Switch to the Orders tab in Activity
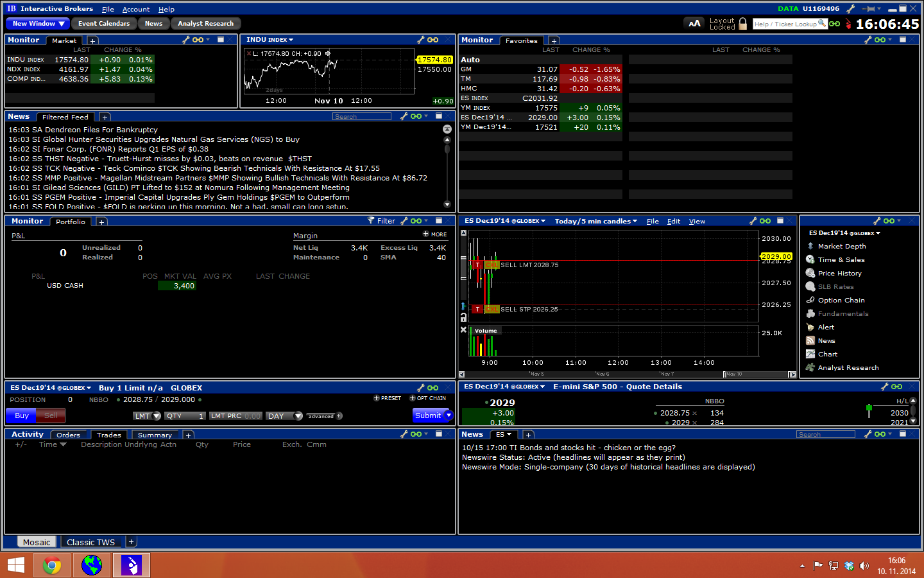Screen dimensions: 924x578 69,435
